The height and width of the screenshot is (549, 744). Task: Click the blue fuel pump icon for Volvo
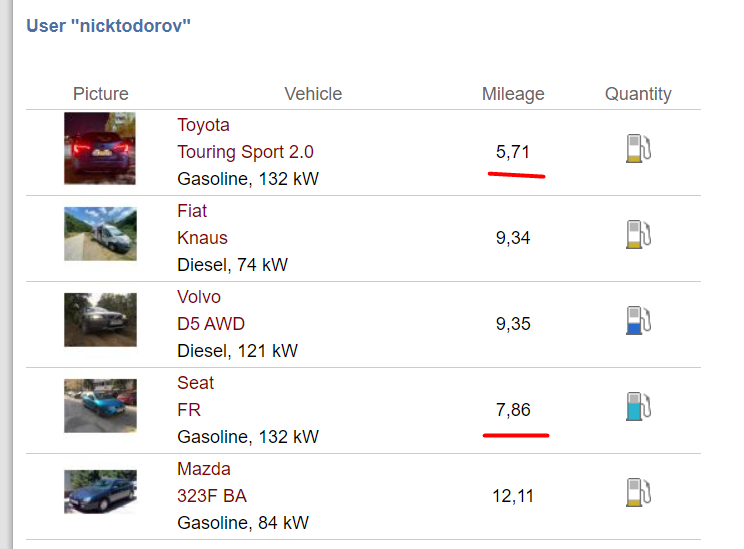[638, 320]
